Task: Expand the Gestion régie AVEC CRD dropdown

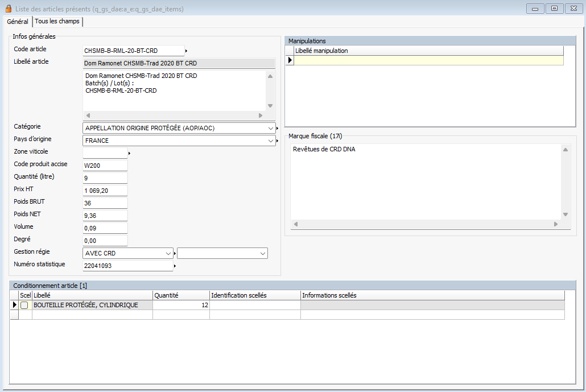Action: tap(168, 253)
